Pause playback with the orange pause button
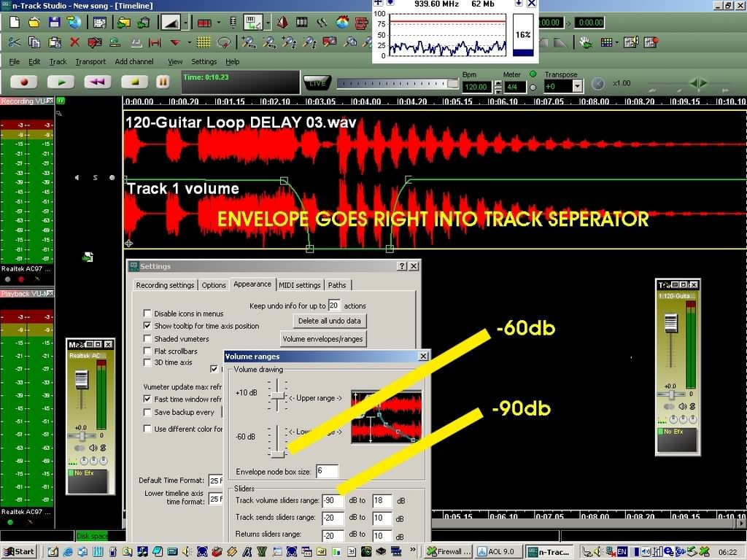 163,82
